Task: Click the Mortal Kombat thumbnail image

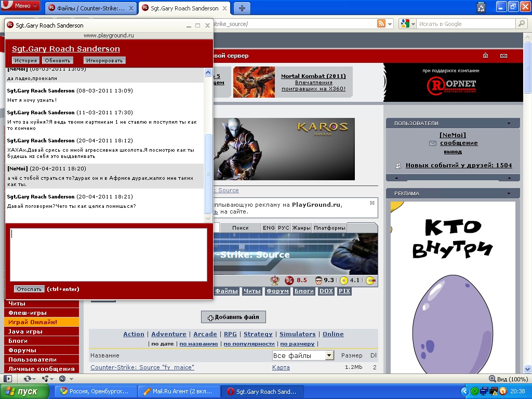Action: pyautogui.click(x=254, y=82)
